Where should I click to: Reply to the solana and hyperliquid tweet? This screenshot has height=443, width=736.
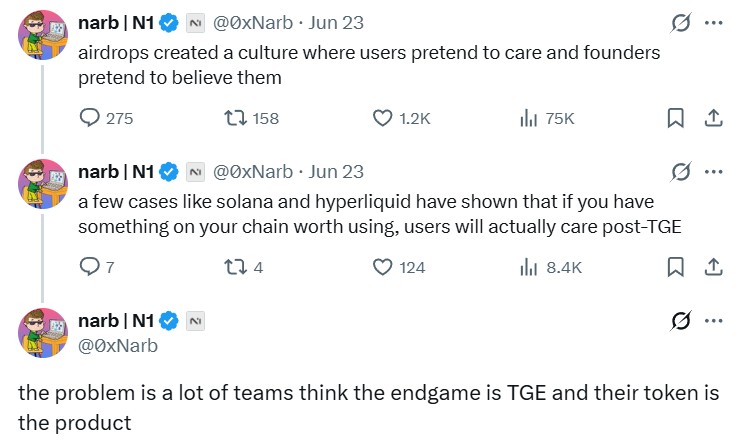click(x=90, y=267)
